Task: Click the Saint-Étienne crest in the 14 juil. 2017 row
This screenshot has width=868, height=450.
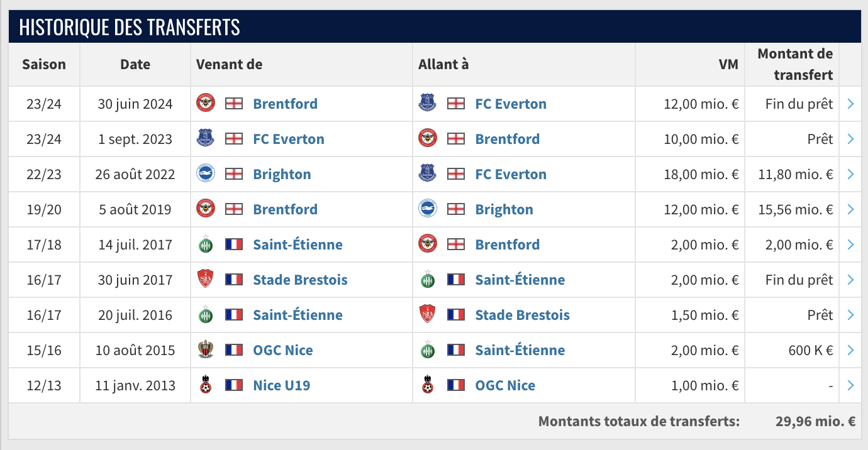Action: pyautogui.click(x=206, y=244)
